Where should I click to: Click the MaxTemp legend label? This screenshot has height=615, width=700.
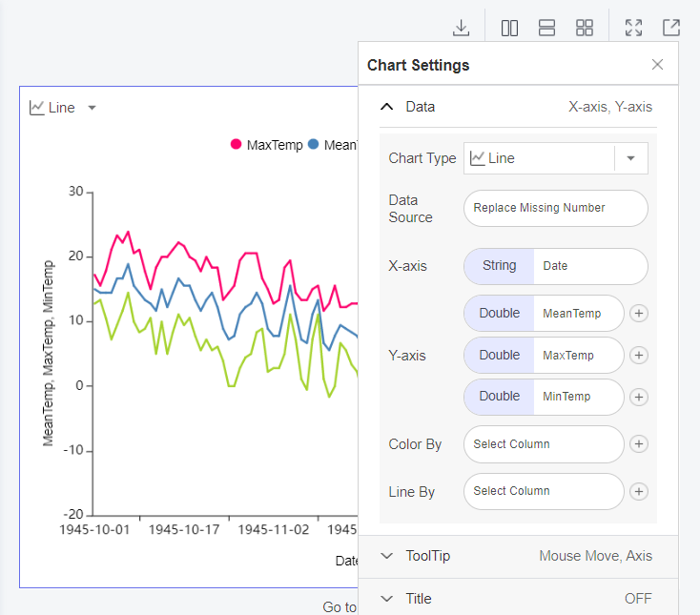click(275, 145)
